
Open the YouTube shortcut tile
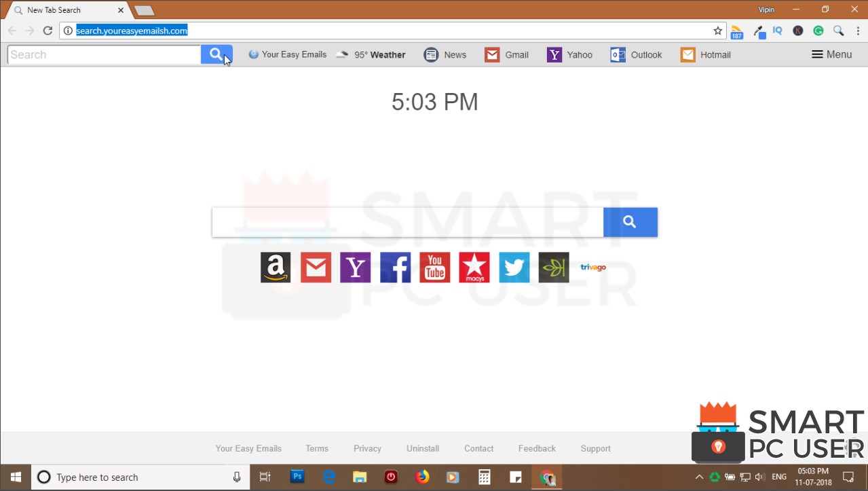[x=435, y=268]
